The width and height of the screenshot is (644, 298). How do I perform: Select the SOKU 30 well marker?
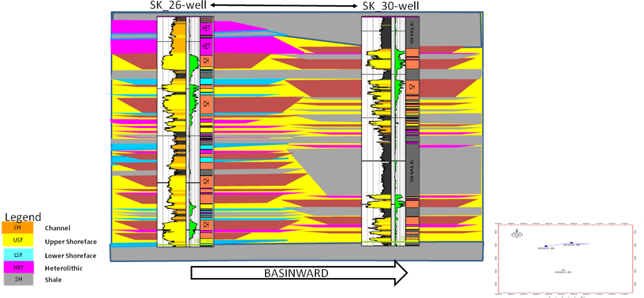pos(572,243)
